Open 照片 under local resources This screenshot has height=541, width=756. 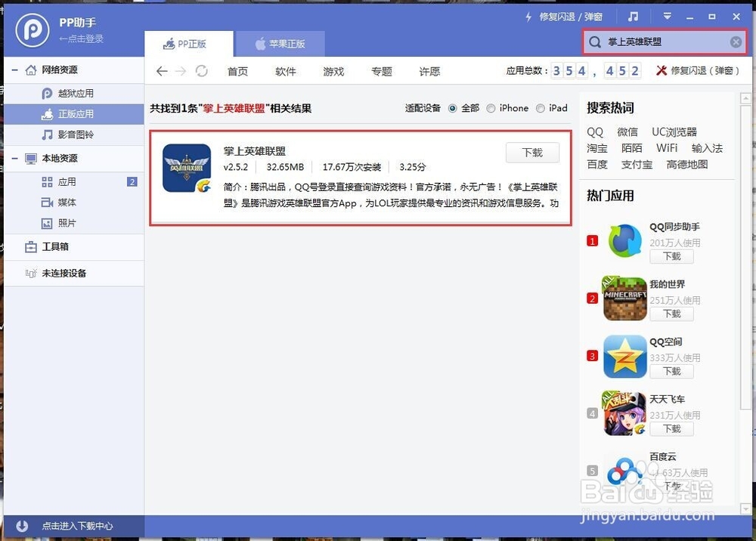74,223
